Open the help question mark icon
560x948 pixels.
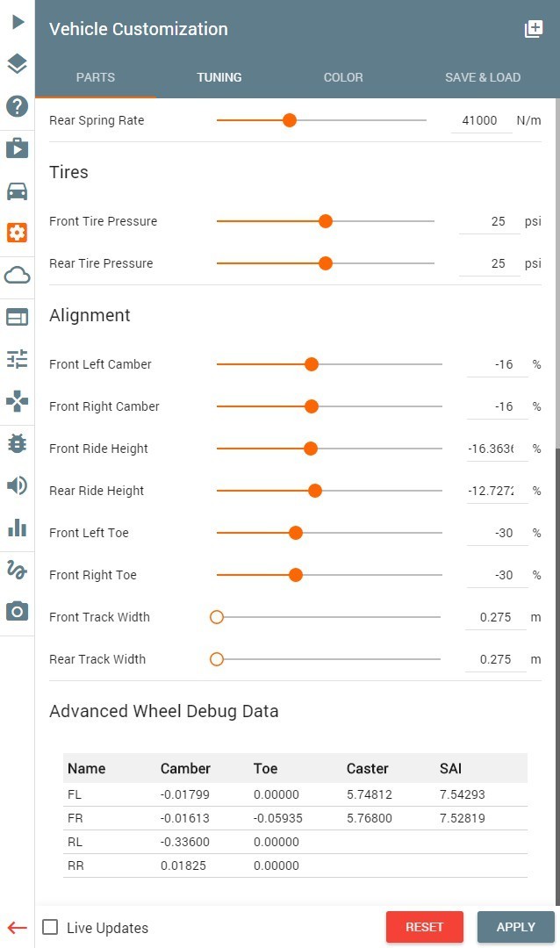[18, 106]
